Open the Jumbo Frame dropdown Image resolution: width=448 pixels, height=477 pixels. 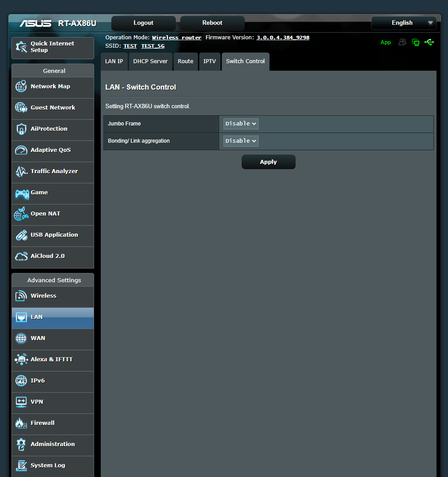241,124
